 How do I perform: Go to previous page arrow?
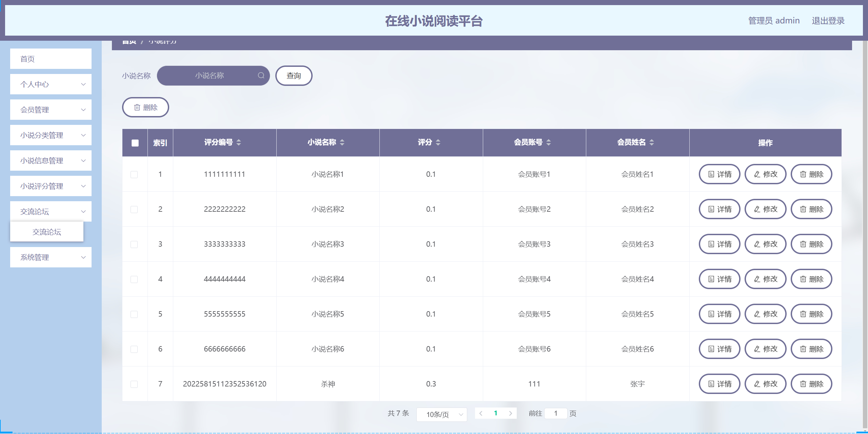(481, 413)
